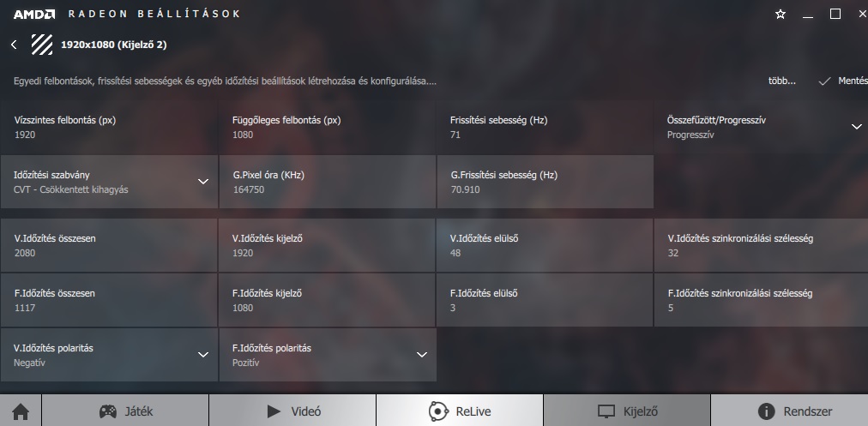Click the Mentés checkmark icon

[824, 81]
